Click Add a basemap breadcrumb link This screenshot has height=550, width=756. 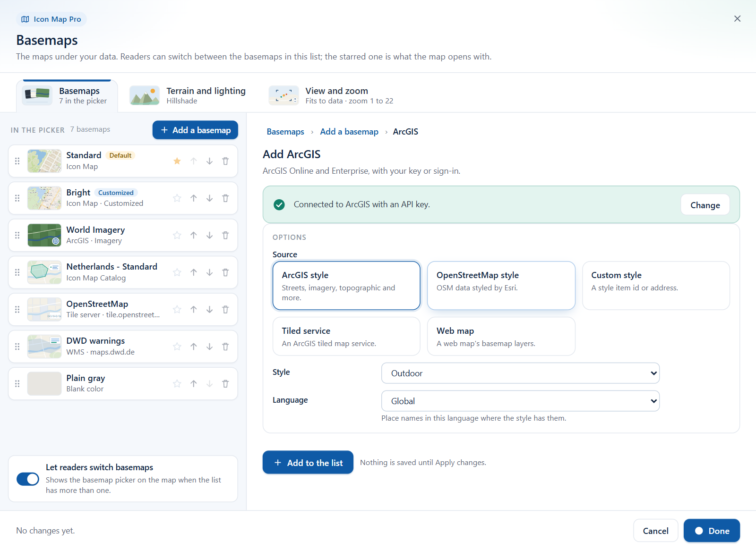(349, 132)
